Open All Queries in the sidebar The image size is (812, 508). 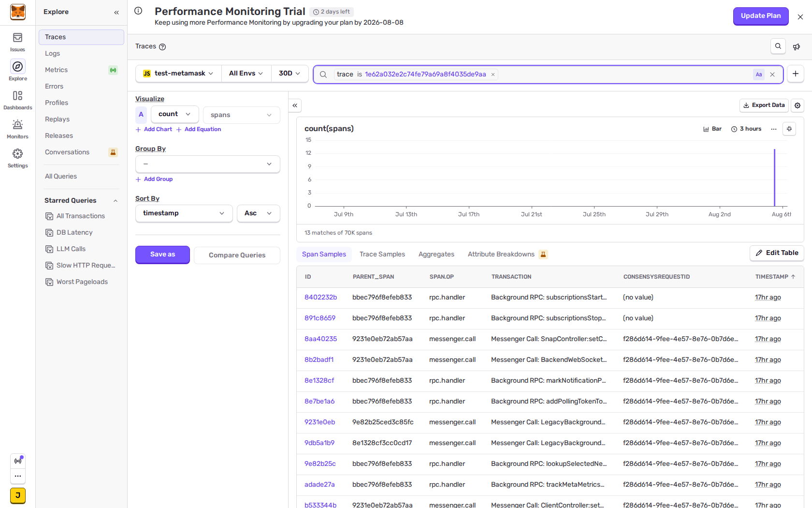[81, 177]
